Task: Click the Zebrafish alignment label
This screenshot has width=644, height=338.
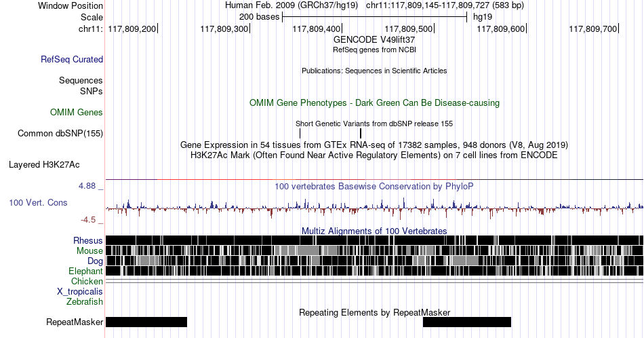Action: tap(85, 301)
